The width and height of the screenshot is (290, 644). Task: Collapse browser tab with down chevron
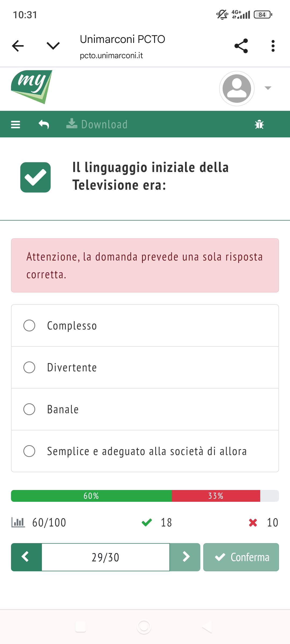point(53,46)
